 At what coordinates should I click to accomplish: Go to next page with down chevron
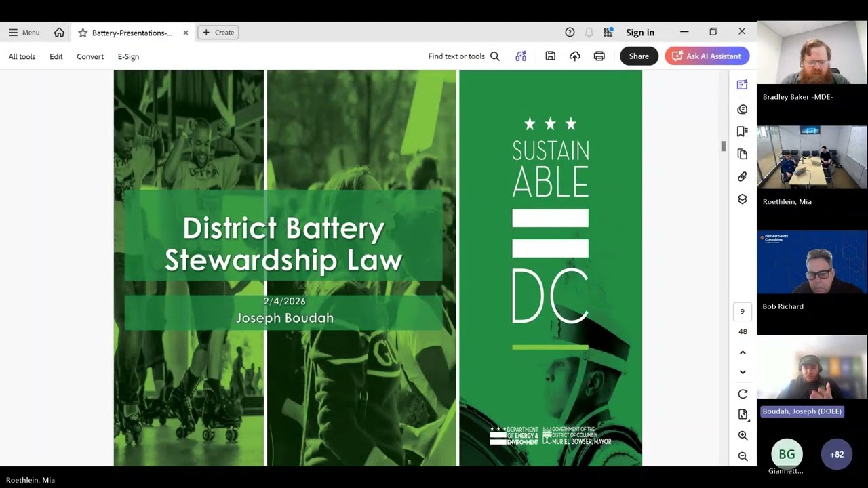pyautogui.click(x=743, y=372)
